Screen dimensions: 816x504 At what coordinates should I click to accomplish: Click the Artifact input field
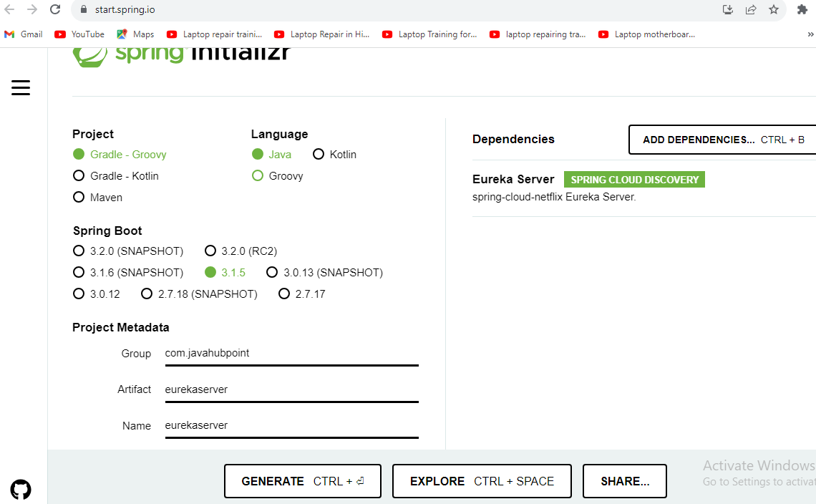(292, 390)
